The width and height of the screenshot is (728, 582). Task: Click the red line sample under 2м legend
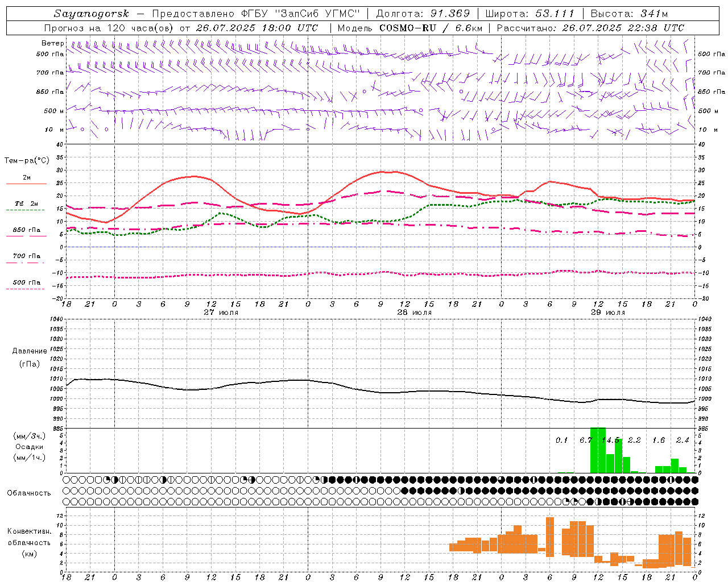(26, 184)
